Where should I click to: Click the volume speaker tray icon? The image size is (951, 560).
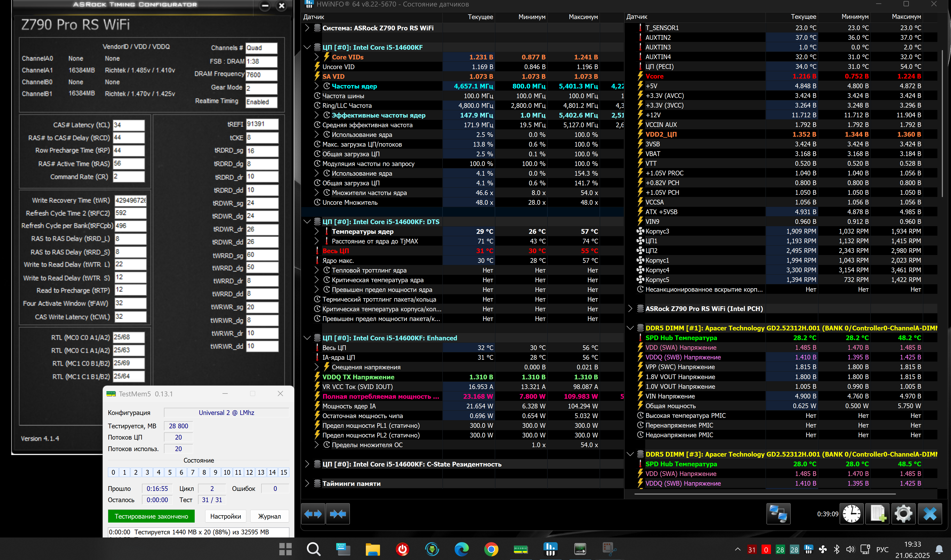[850, 550]
